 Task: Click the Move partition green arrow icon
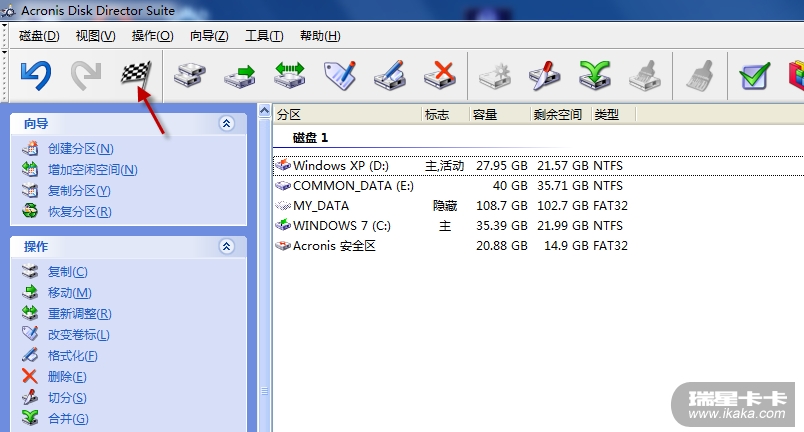coord(239,75)
